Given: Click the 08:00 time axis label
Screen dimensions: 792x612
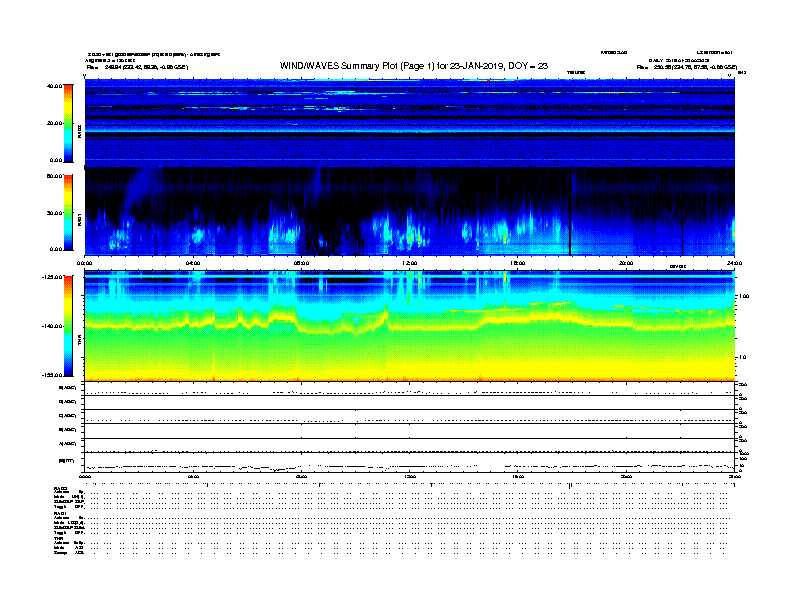Looking at the screenshot, I should click(301, 263).
